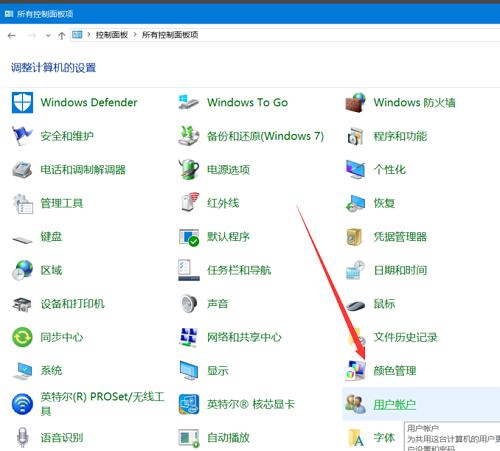Open the 凭据管理器 safe icon

pos(354,237)
